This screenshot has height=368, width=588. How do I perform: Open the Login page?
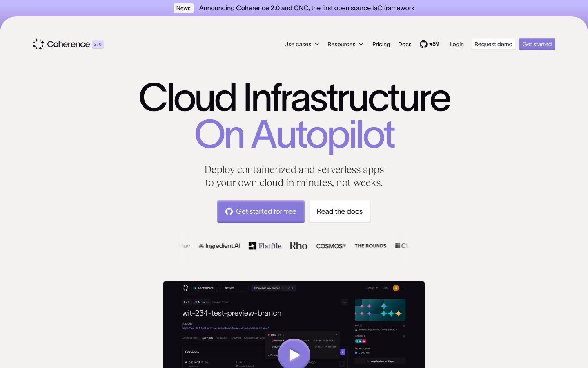[457, 44]
